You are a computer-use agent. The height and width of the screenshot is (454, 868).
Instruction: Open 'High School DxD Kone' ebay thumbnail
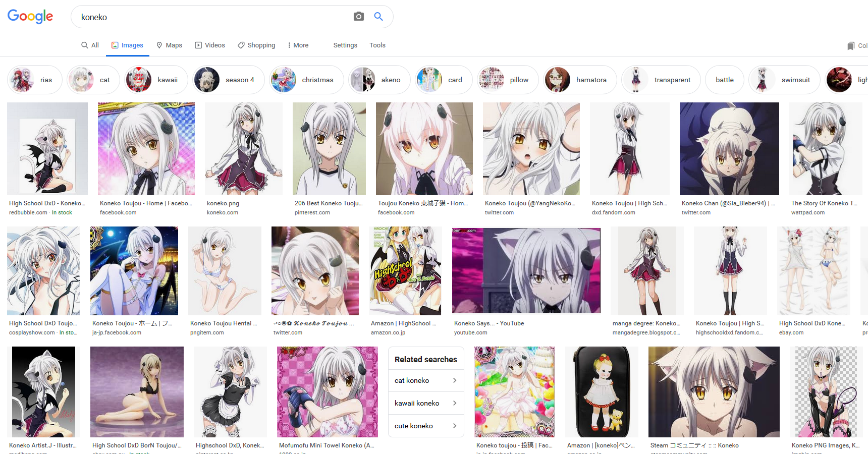(813, 271)
